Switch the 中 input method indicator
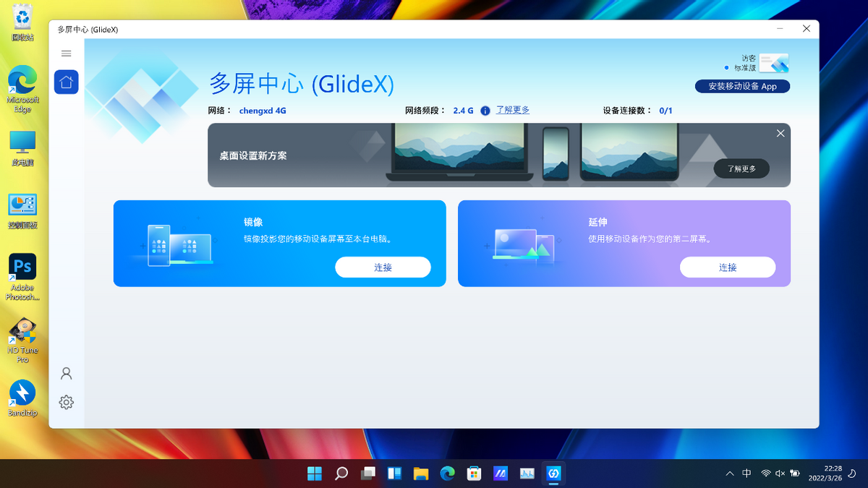Image resolution: width=868 pixels, height=488 pixels. click(x=747, y=474)
